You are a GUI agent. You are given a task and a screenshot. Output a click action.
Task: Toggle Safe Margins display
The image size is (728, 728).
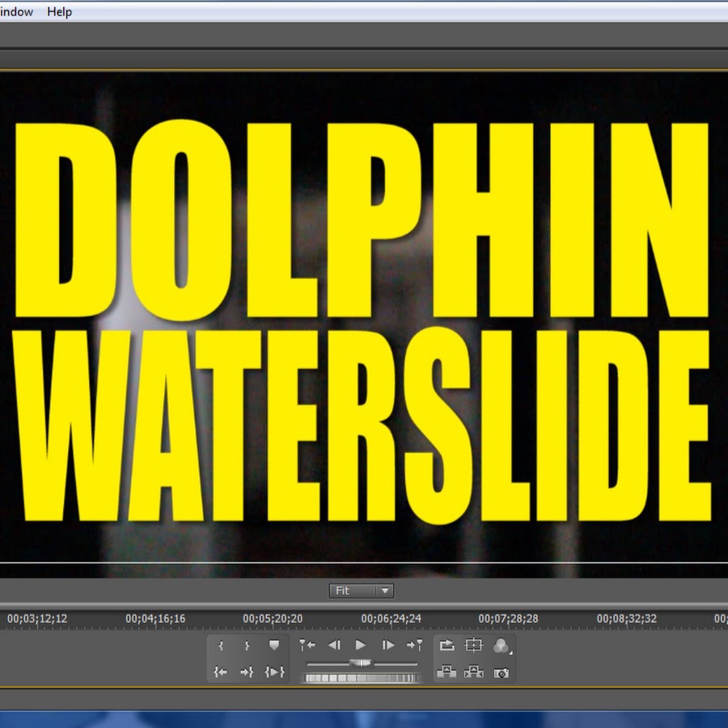[473, 645]
